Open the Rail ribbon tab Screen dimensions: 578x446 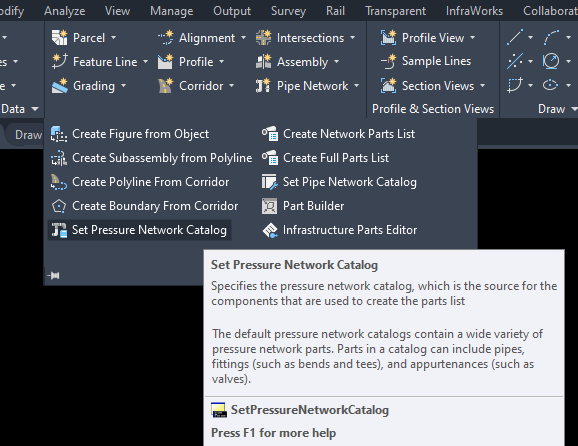point(335,11)
